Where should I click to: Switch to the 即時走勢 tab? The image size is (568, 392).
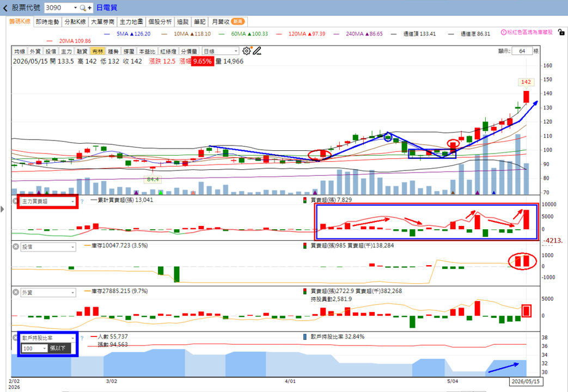(47, 22)
